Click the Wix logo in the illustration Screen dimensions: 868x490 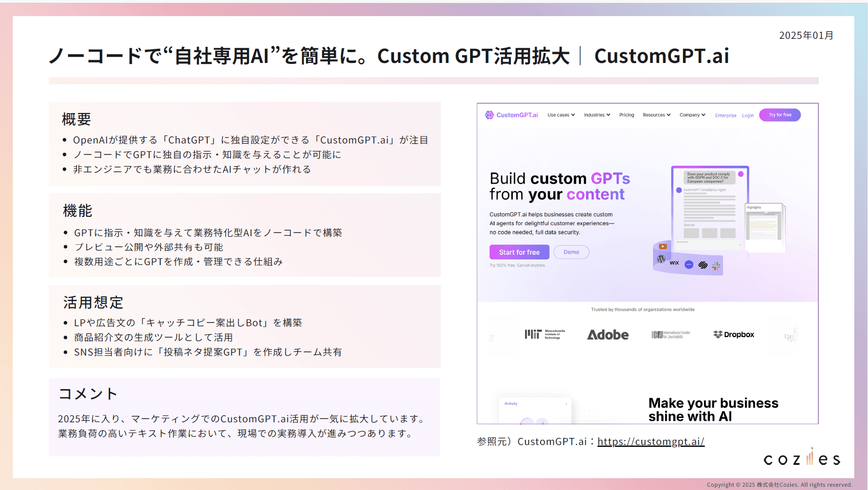(x=674, y=263)
